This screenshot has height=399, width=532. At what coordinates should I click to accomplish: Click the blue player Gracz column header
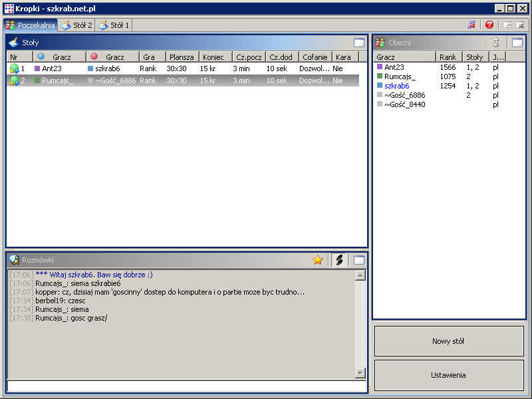(59, 57)
